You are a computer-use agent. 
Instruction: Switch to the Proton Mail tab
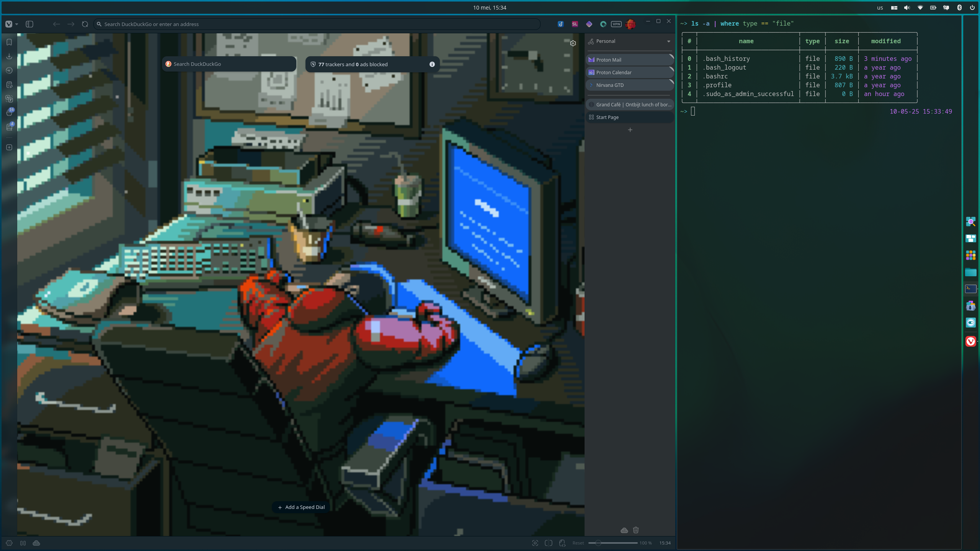(x=629, y=60)
